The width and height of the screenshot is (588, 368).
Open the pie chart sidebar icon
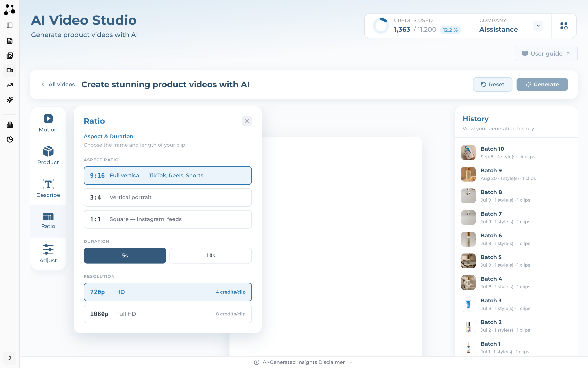click(10, 139)
